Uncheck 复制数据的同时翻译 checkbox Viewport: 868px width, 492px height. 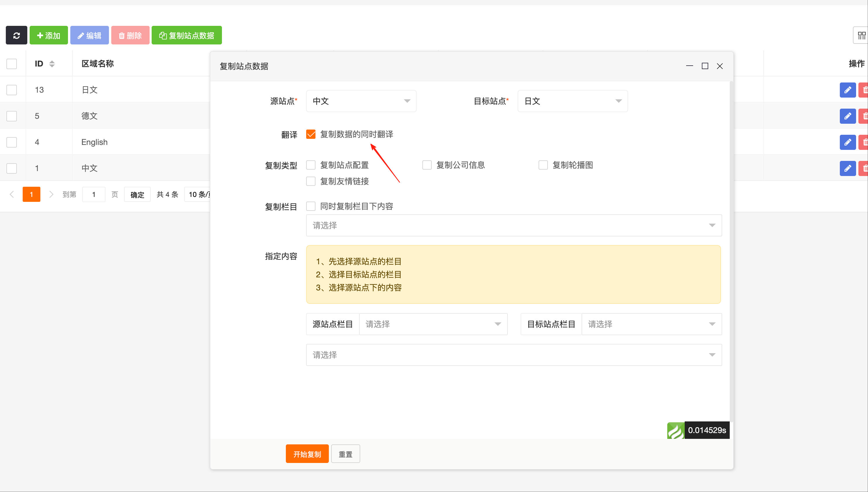pos(311,134)
